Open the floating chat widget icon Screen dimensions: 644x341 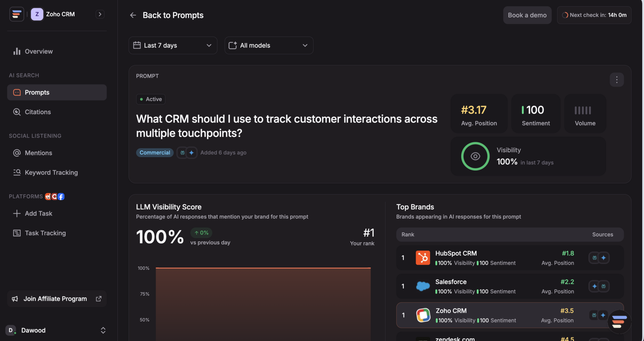619,321
